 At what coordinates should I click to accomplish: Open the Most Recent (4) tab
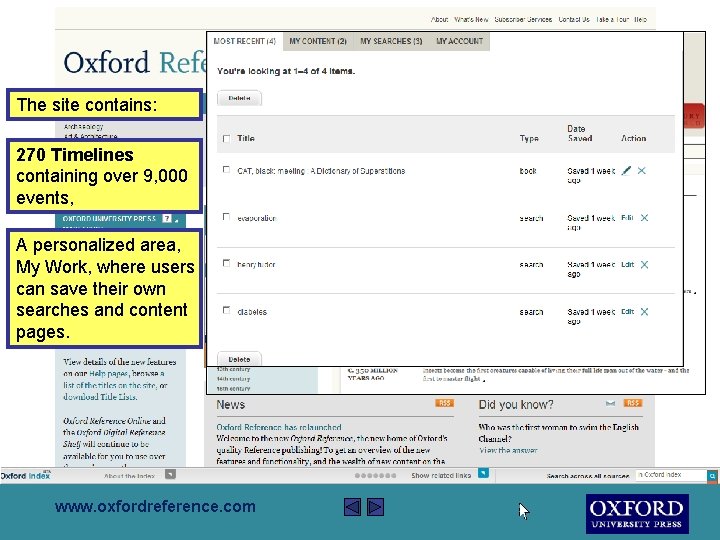click(245, 41)
